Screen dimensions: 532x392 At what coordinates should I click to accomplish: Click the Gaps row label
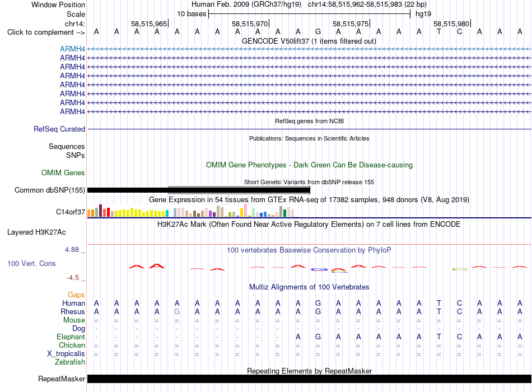pyautogui.click(x=76, y=295)
